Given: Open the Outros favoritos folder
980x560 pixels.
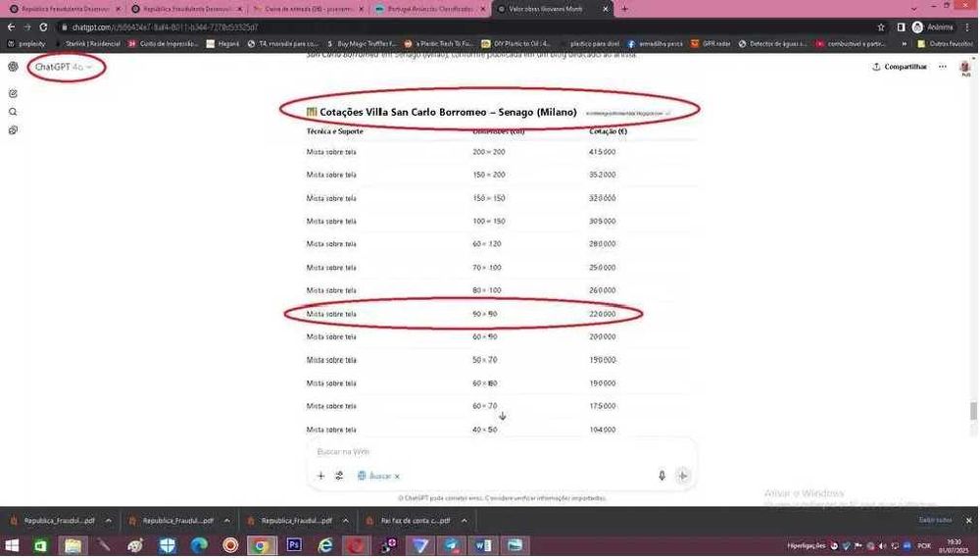Looking at the screenshot, I should click(945, 44).
